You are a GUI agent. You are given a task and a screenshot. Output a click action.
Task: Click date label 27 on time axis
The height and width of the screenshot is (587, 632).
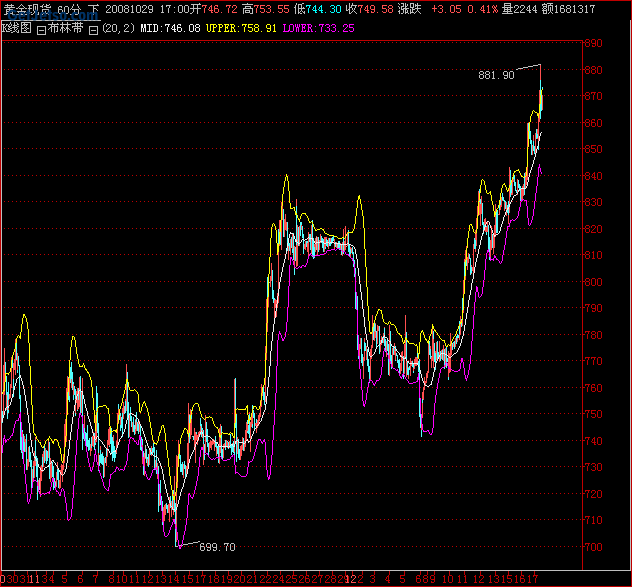coord(318,580)
